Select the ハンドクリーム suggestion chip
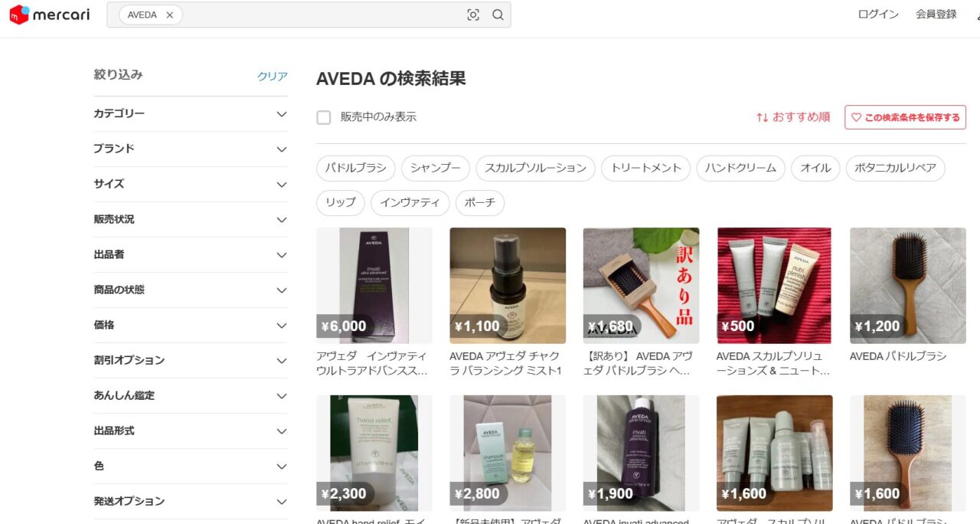 tap(740, 168)
